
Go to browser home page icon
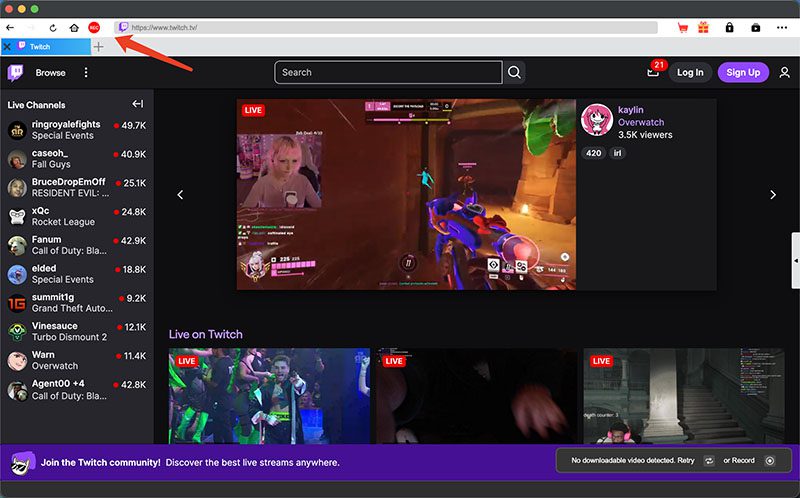(x=74, y=28)
